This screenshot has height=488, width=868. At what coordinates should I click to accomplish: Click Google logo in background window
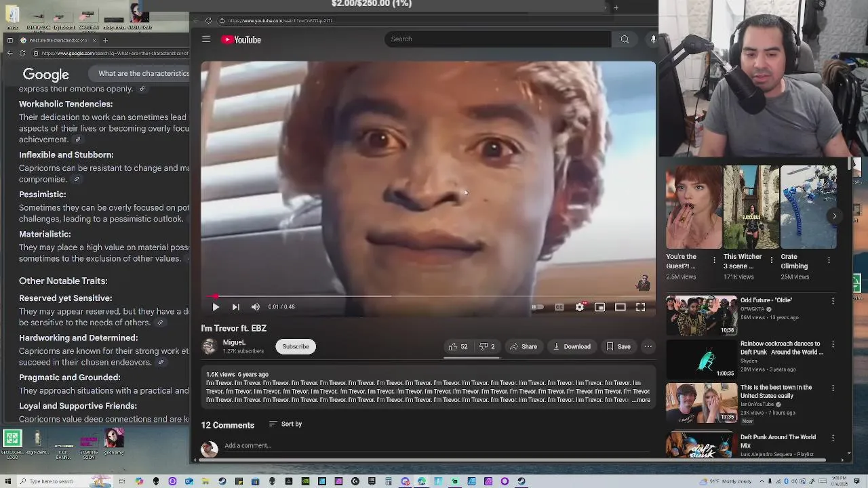[45, 75]
